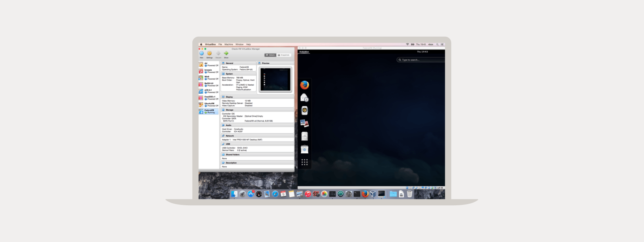Click the vbox user name in menu bar

[x=431, y=44]
